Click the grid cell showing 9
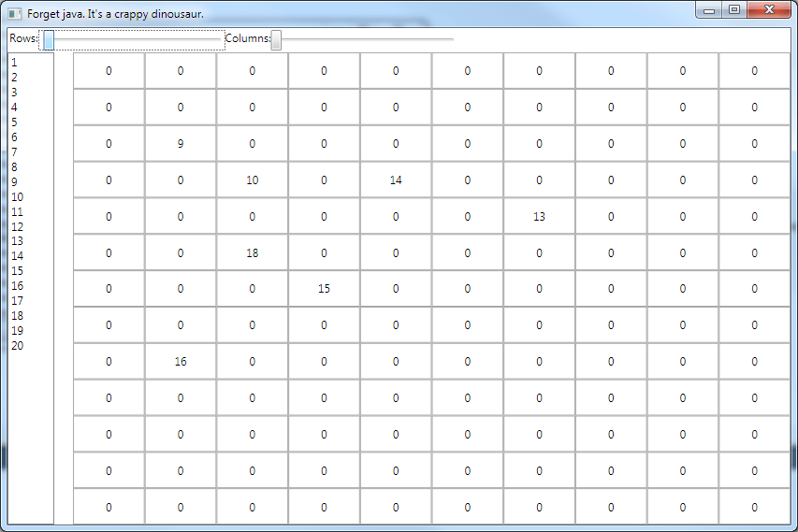The height and width of the screenshot is (532, 798). tap(181, 143)
